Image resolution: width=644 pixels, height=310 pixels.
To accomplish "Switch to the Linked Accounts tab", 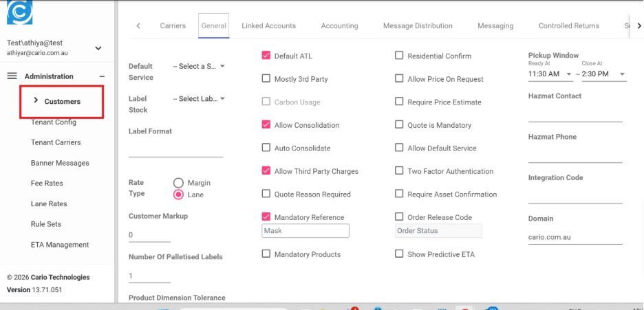I will coord(268,26).
